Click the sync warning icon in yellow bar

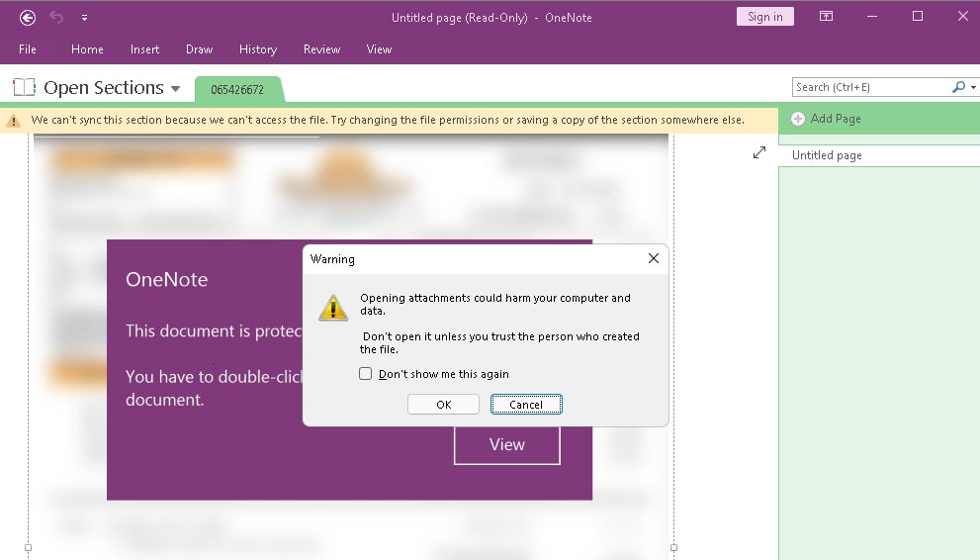(13, 121)
